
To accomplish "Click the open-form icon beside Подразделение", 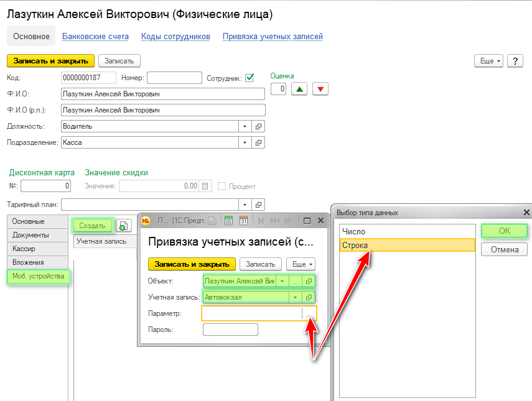I will pos(259,142).
